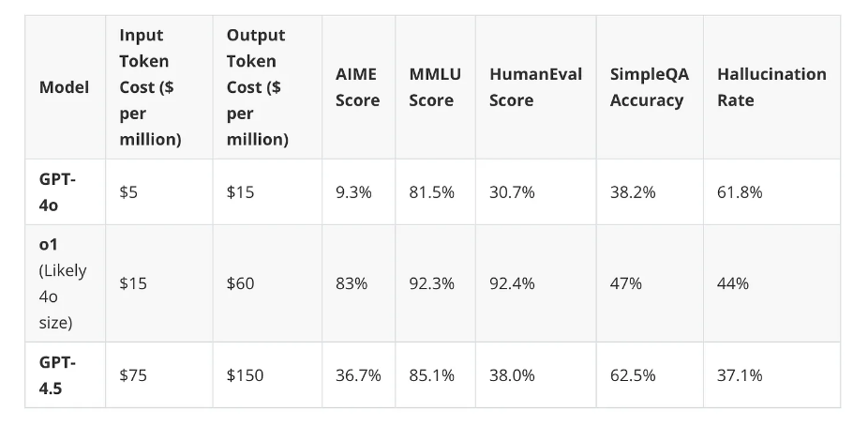868x426 pixels.
Task: Click the GPT-4o row label
Action: [56, 191]
